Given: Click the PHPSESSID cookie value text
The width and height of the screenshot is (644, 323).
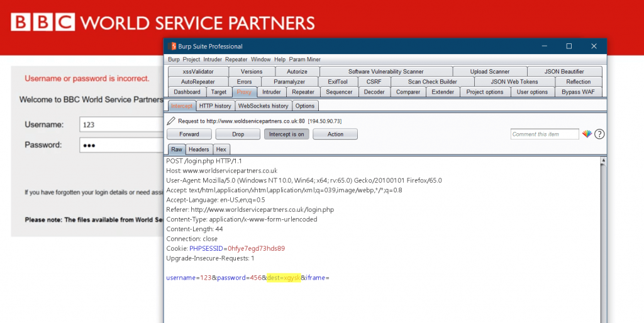Looking at the screenshot, I should pos(256,248).
